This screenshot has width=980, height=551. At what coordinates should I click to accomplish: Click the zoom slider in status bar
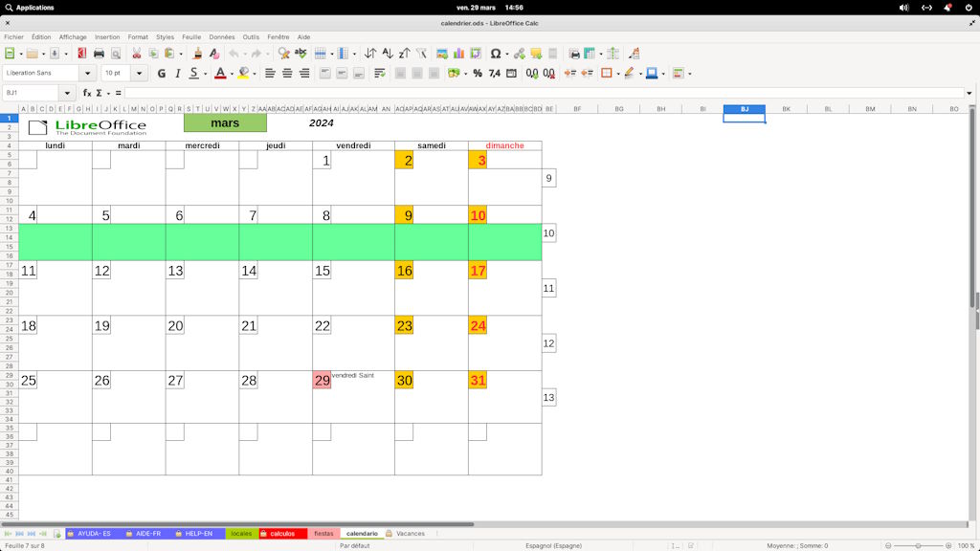pyautogui.click(x=917, y=545)
